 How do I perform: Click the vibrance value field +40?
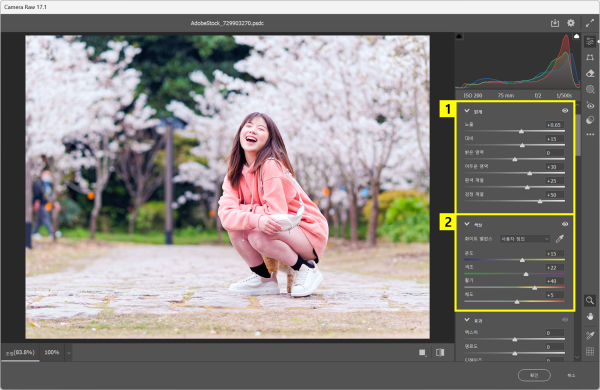(554, 281)
